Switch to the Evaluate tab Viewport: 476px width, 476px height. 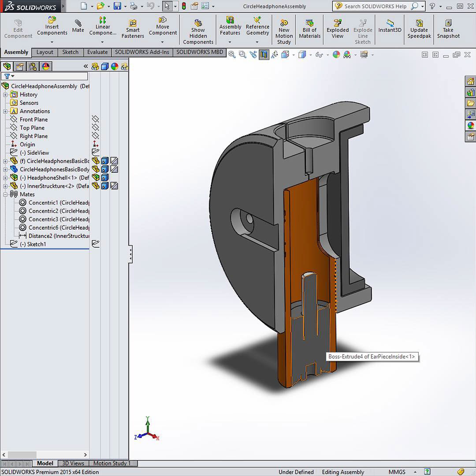[x=97, y=52]
